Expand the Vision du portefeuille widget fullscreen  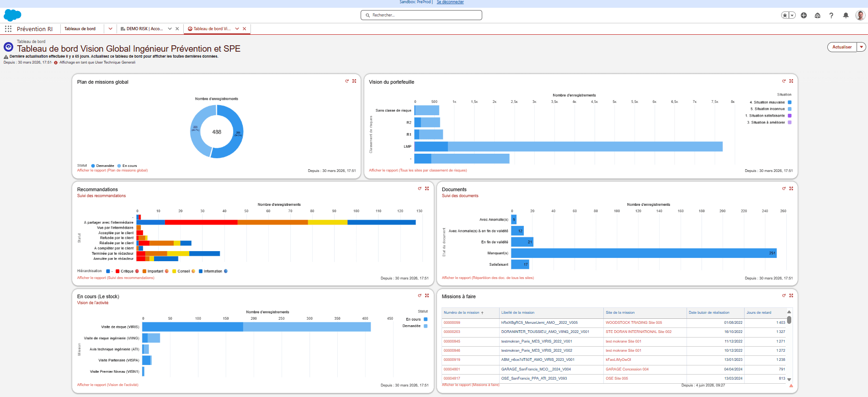pos(791,81)
